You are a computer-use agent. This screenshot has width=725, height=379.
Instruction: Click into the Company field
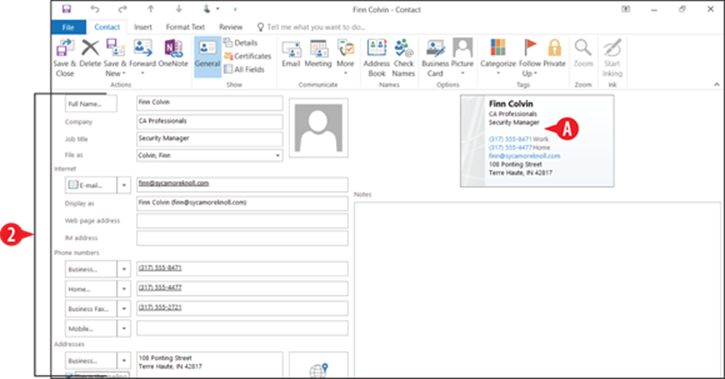point(209,122)
